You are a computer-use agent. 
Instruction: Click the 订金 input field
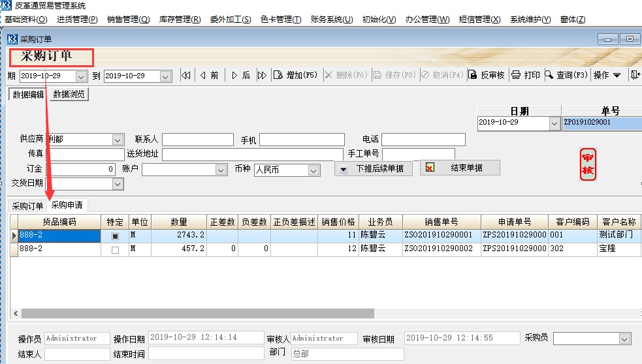coord(82,170)
